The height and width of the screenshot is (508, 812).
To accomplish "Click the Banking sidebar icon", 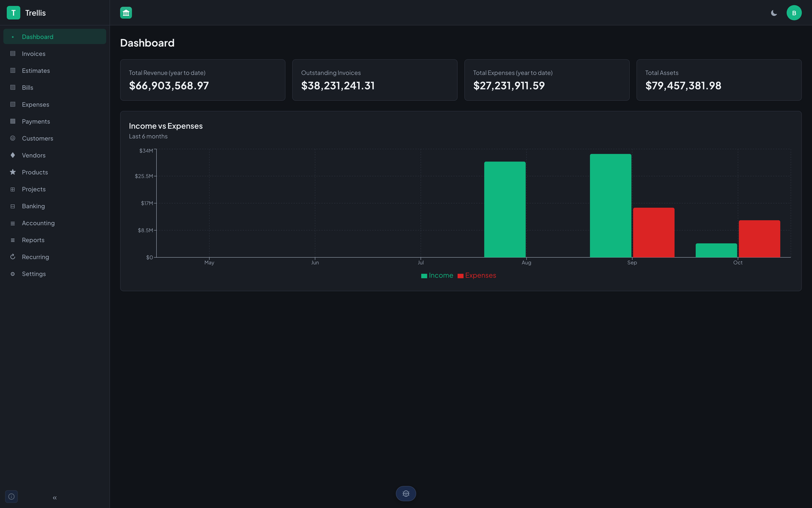I will 12,207.
